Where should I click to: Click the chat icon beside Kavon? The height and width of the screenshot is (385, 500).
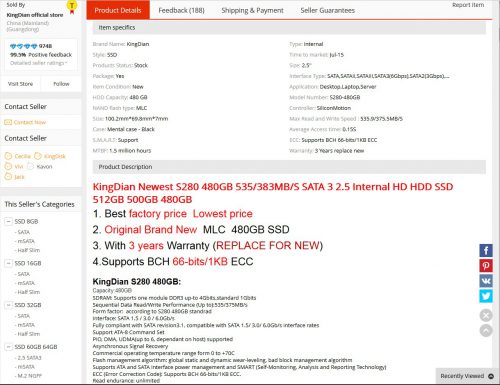pos(30,166)
